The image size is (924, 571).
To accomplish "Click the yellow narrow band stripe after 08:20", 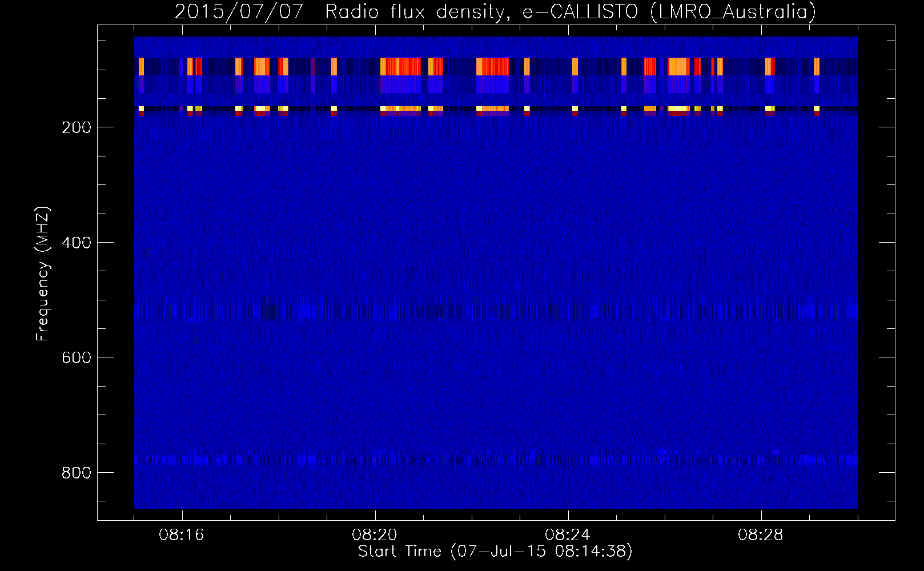I will tap(401, 108).
